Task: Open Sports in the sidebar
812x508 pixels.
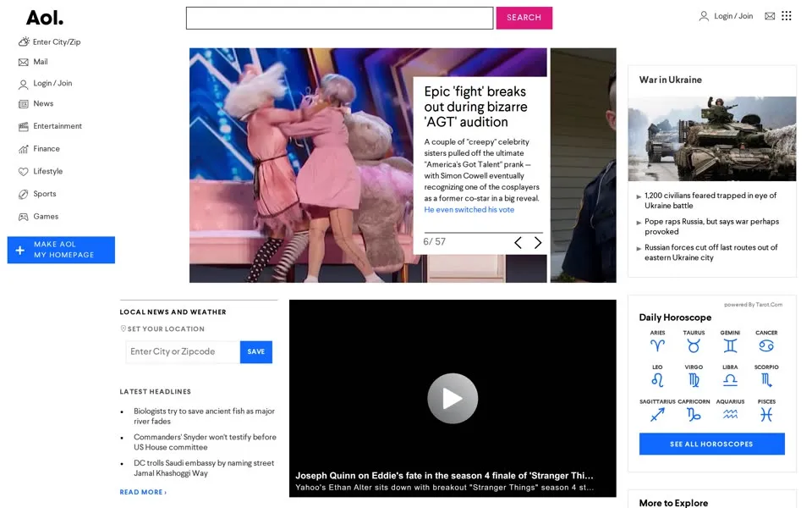Action: (45, 194)
